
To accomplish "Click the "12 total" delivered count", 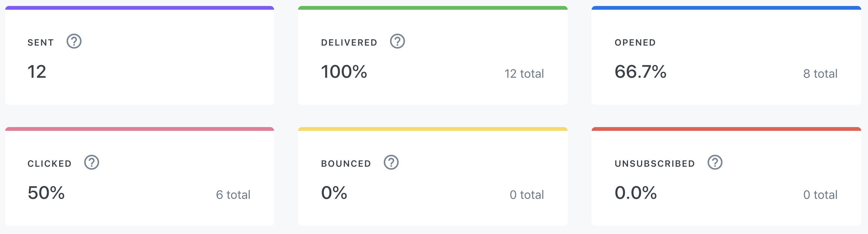I will point(524,74).
